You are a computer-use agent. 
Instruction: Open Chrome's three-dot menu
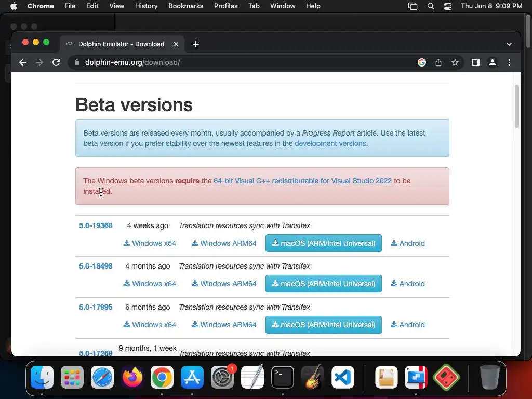[509, 62]
